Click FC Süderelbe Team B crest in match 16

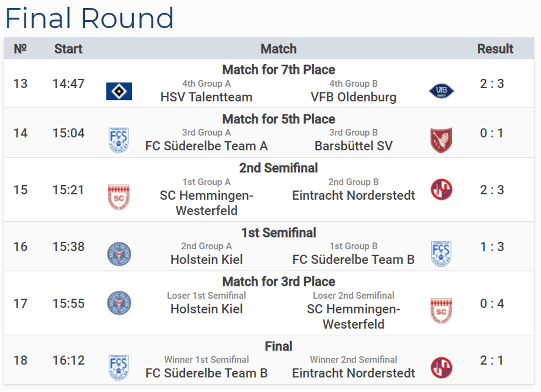point(441,254)
